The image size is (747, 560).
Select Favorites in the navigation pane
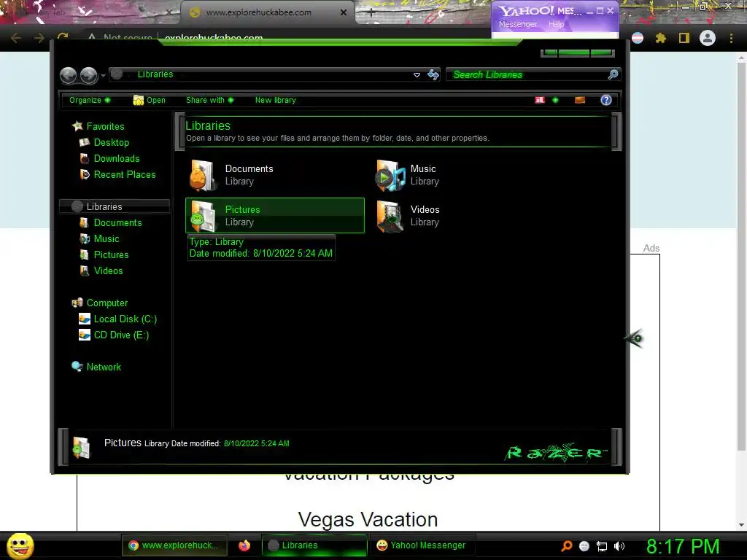coord(105,126)
